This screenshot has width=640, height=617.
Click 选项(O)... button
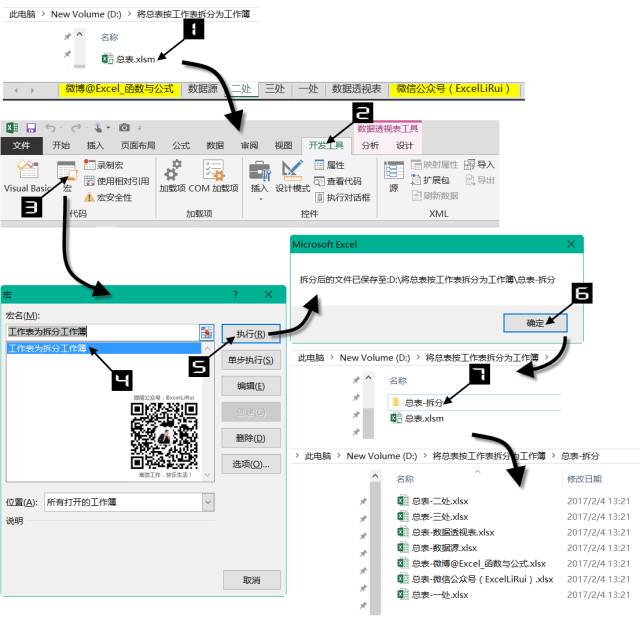click(251, 464)
